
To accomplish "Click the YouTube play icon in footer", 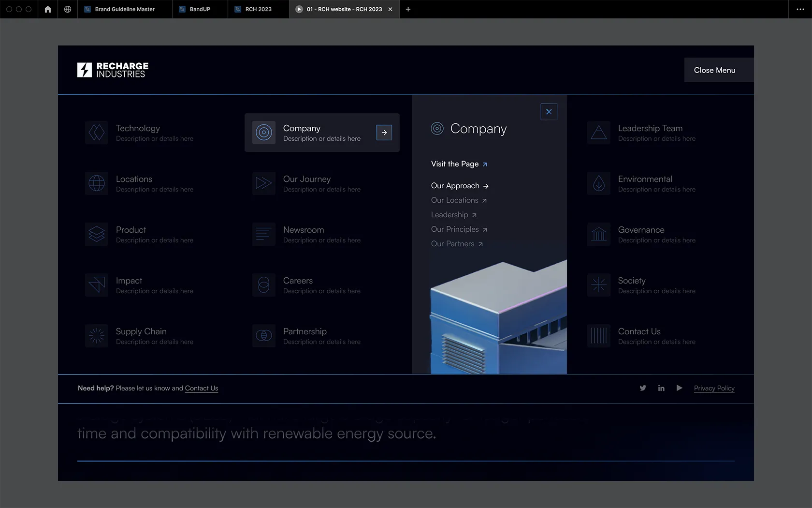I will 679,388.
